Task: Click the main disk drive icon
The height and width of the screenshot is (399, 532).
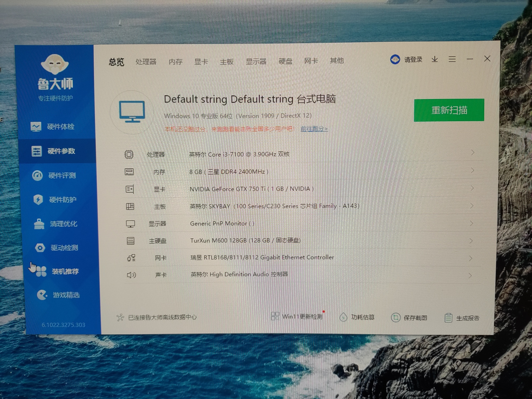Action: coord(131,241)
